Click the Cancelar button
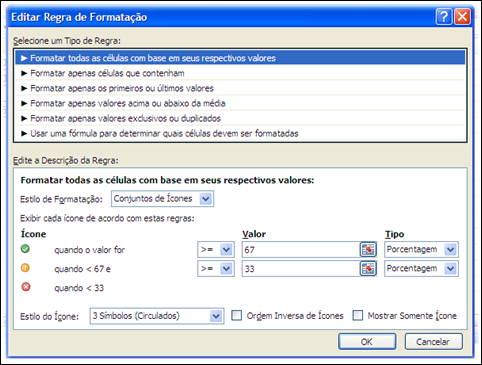 [x=433, y=342]
